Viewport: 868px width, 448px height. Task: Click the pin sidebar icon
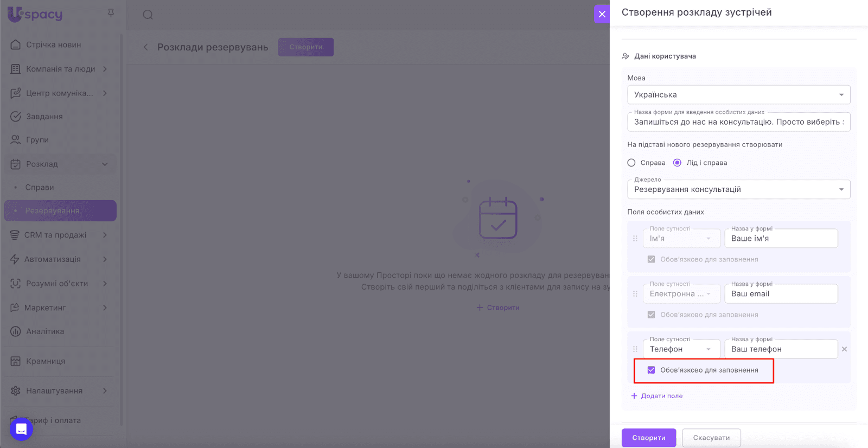tap(111, 13)
